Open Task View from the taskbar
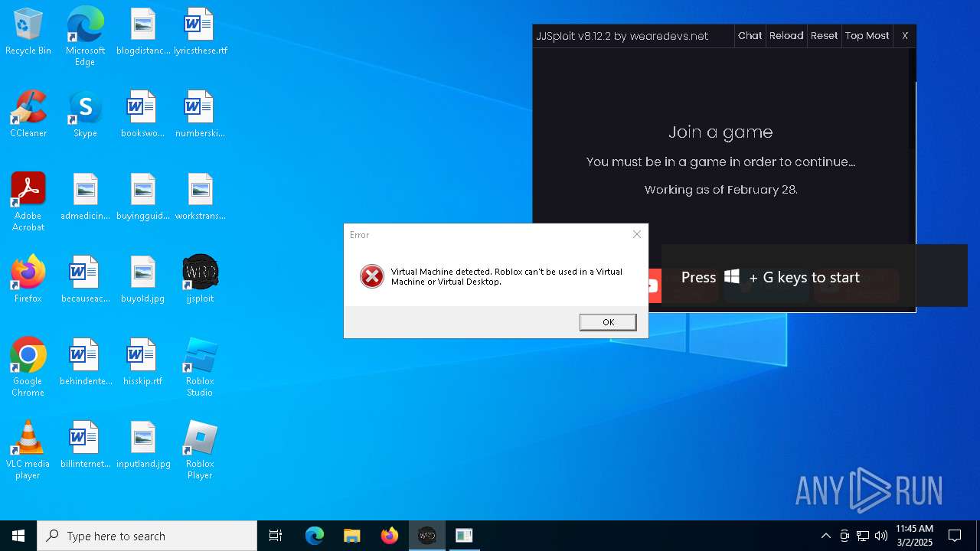 [276, 536]
